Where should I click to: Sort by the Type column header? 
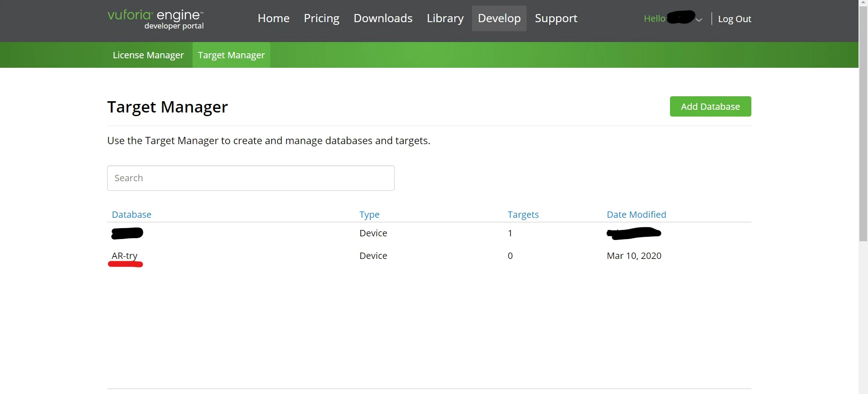coord(369,215)
